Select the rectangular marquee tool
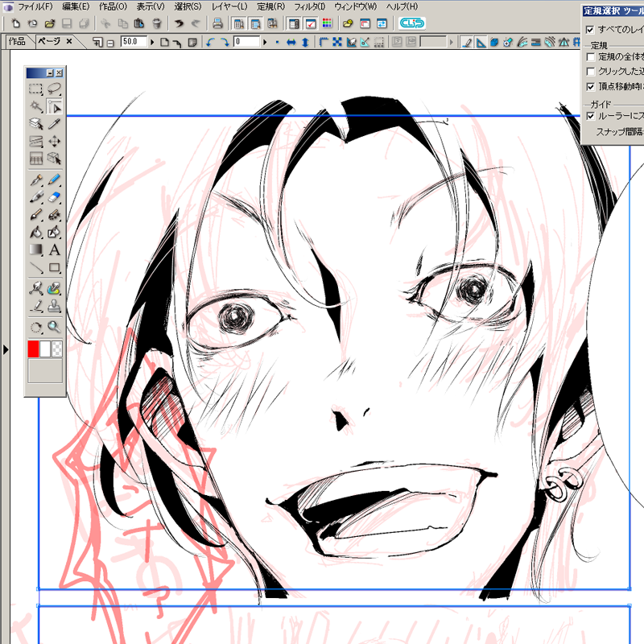Image resolution: width=644 pixels, height=644 pixels. coord(35,89)
